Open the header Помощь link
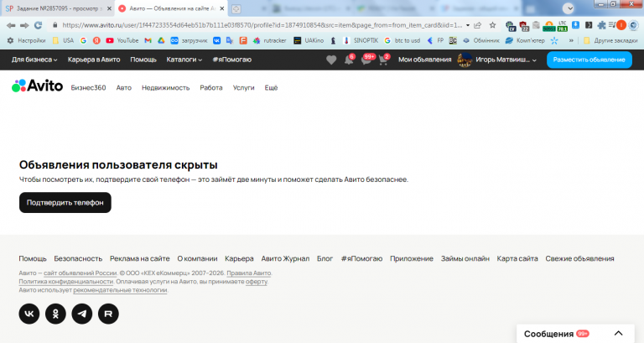Viewport: 644px width, 343px height. click(143, 60)
